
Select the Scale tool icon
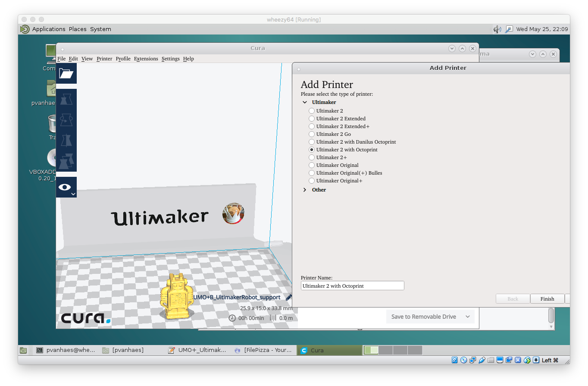pos(66,99)
